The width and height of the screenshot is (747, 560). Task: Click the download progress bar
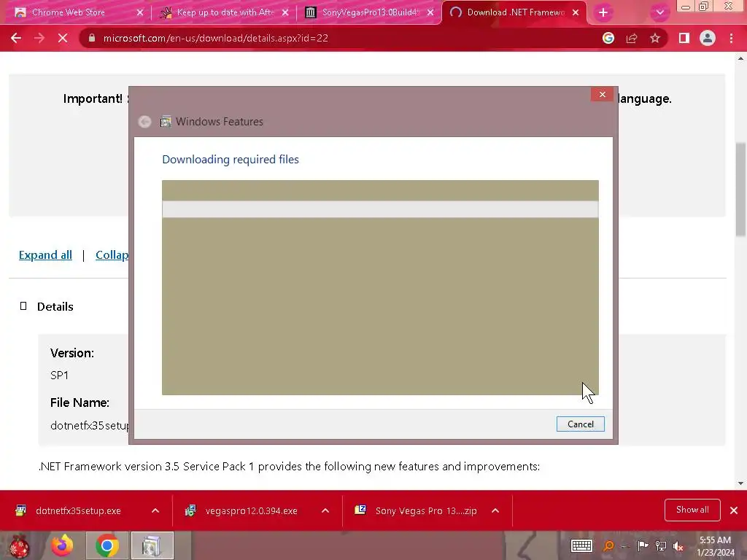(380, 209)
